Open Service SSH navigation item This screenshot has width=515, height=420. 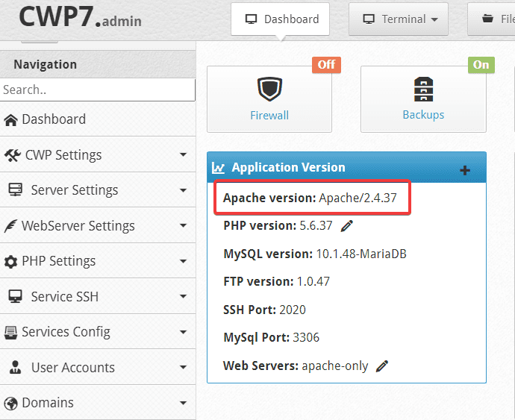coord(64,297)
